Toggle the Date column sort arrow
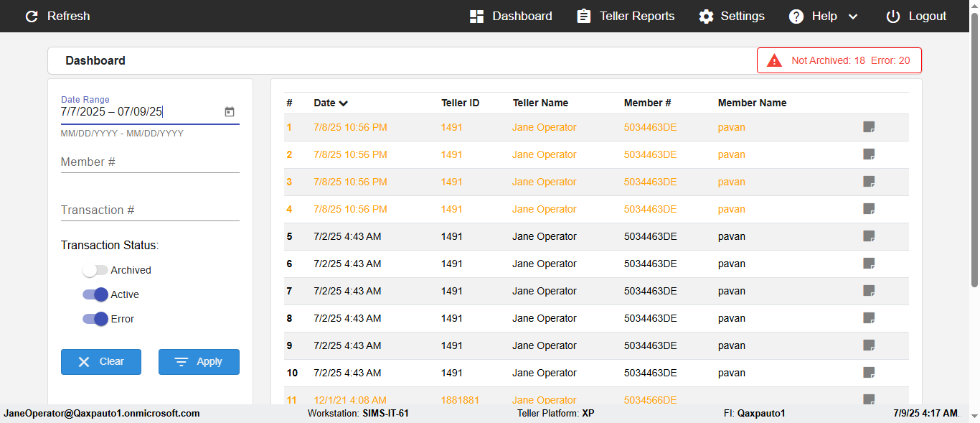 (x=344, y=103)
